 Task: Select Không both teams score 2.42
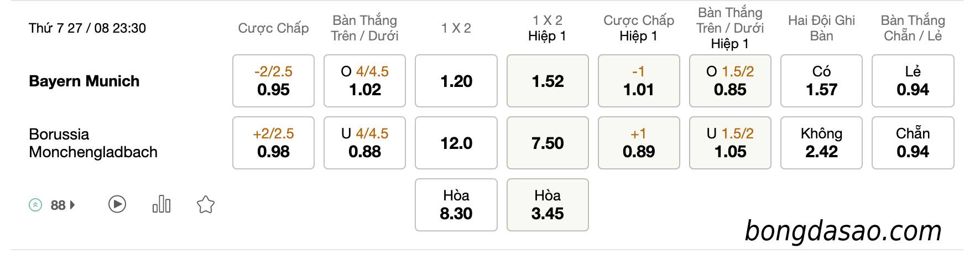(821, 143)
